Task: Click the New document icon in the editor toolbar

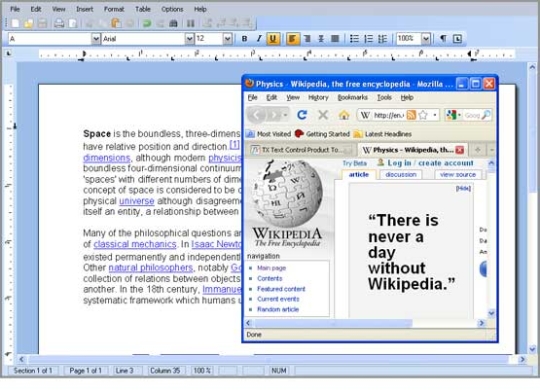Action: pos(15,23)
